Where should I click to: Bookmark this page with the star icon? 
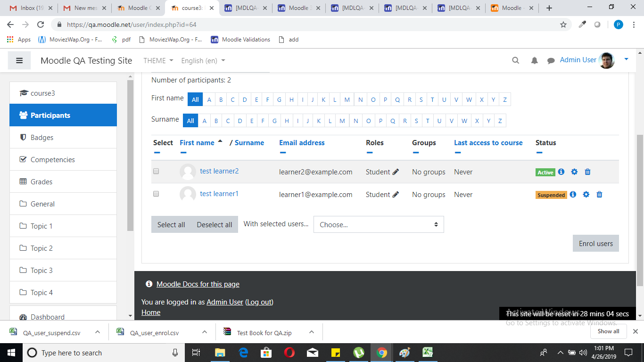click(x=563, y=25)
